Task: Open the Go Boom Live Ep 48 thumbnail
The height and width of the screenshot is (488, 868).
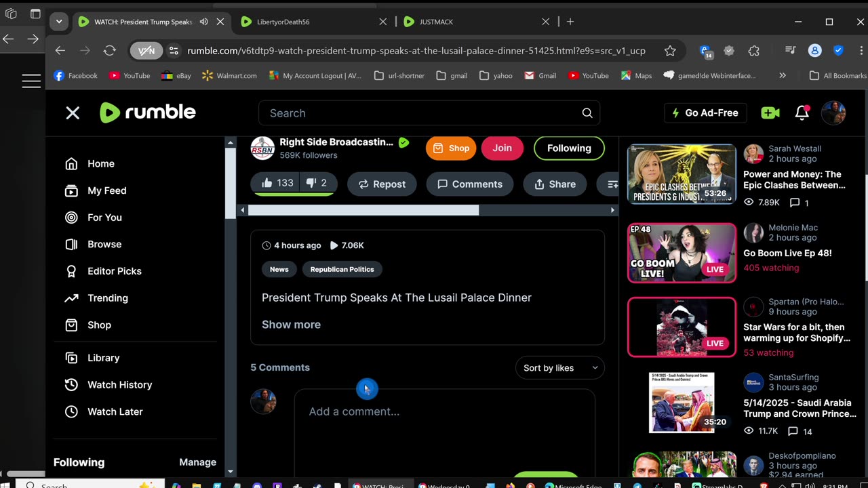Action: [682, 253]
